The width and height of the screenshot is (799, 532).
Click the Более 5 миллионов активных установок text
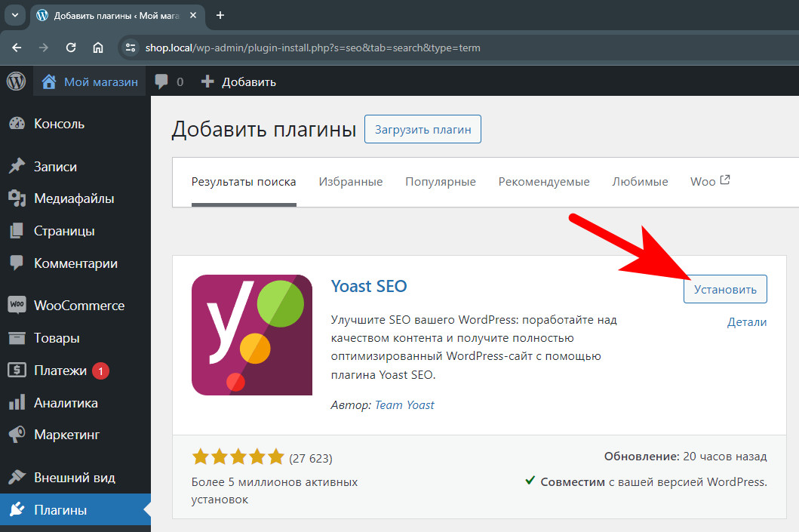tap(275, 490)
